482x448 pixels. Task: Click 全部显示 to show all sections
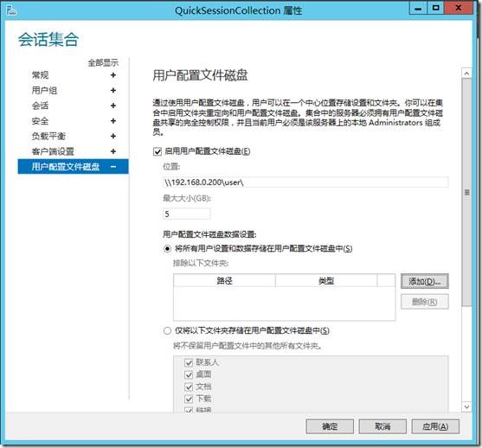[103, 63]
